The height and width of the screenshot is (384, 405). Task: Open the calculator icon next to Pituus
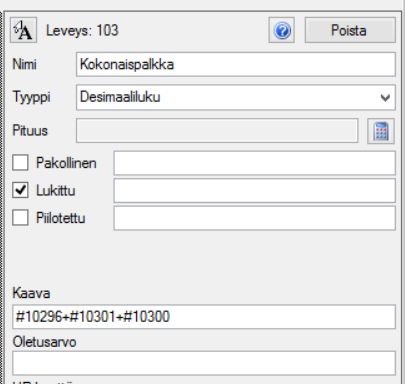pos(381,131)
